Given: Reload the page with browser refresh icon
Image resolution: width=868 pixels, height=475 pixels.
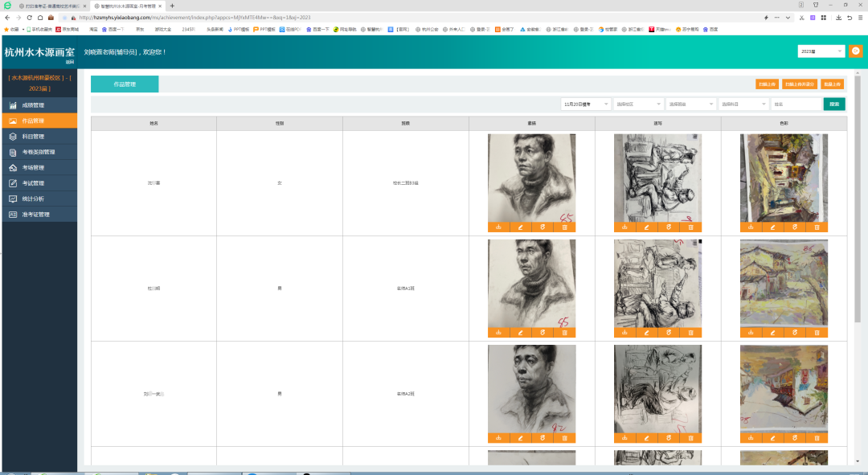Looking at the screenshot, I should [30, 17].
